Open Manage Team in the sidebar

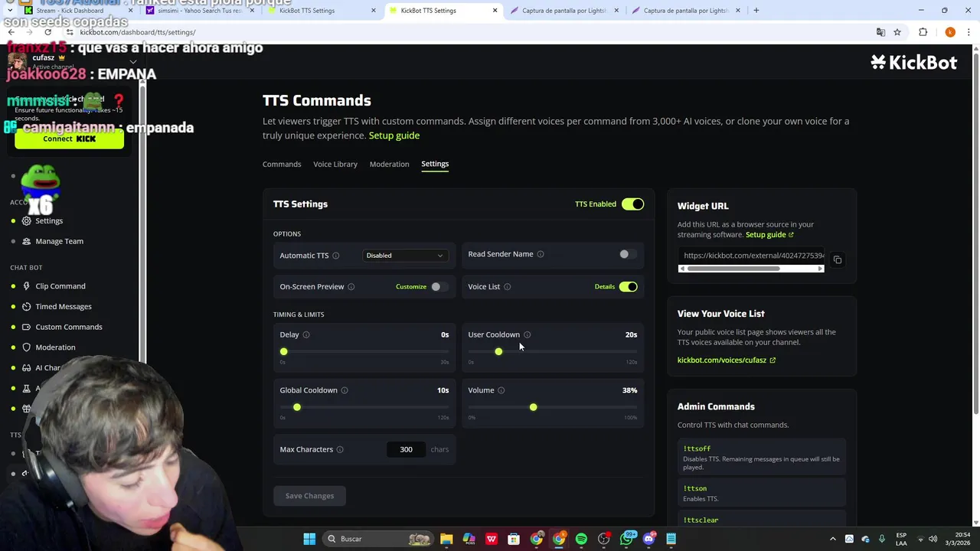pyautogui.click(x=59, y=241)
